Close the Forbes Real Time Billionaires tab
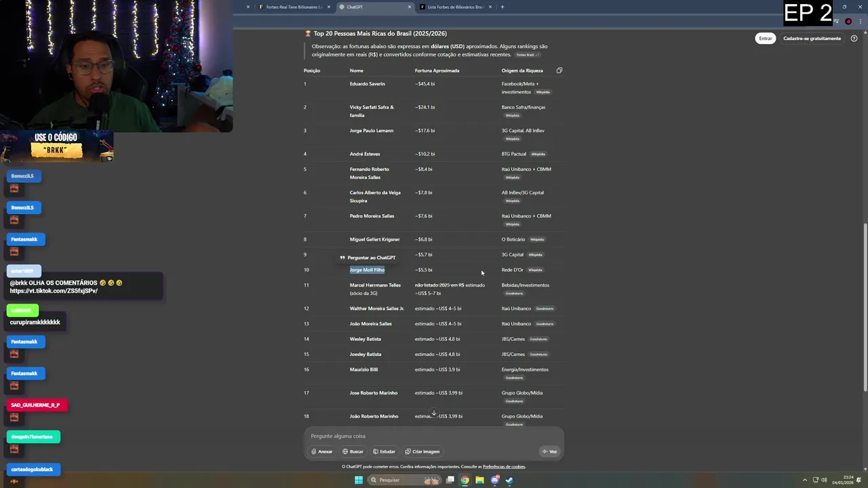The height and width of the screenshot is (488, 868). click(329, 7)
